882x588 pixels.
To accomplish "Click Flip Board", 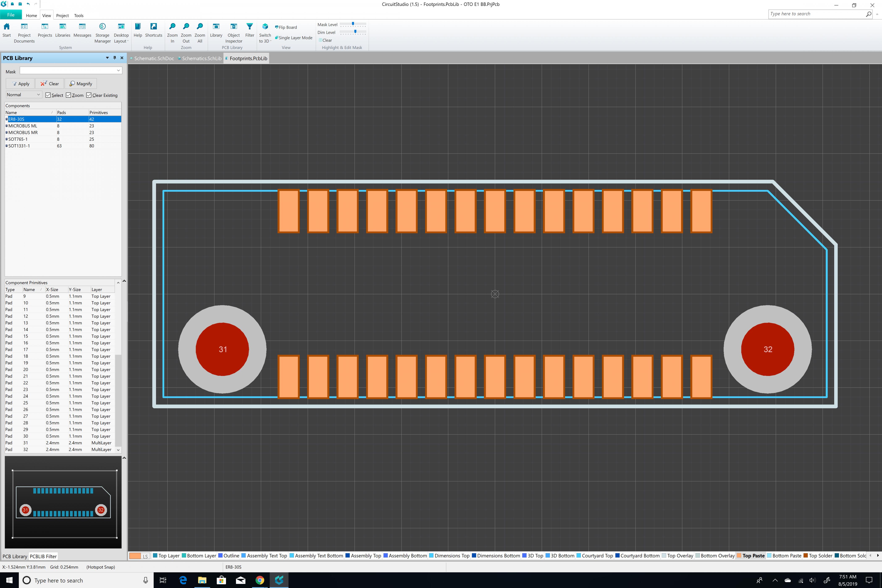I will click(x=286, y=27).
